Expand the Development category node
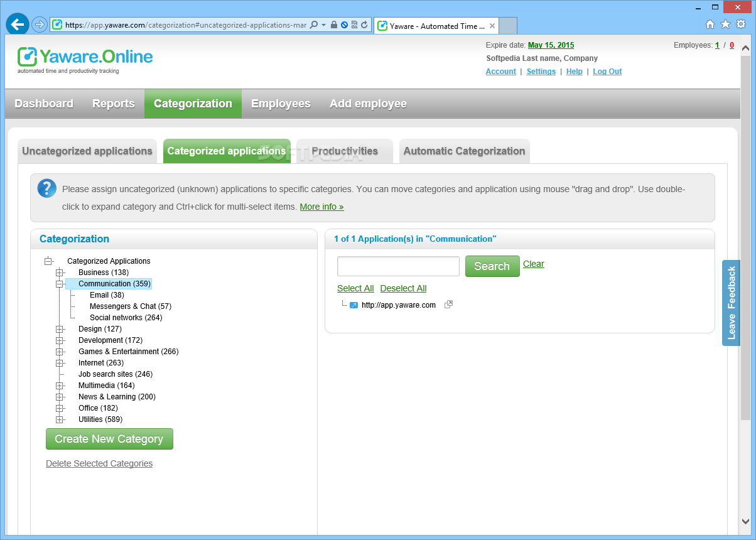 pyautogui.click(x=60, y=340)
